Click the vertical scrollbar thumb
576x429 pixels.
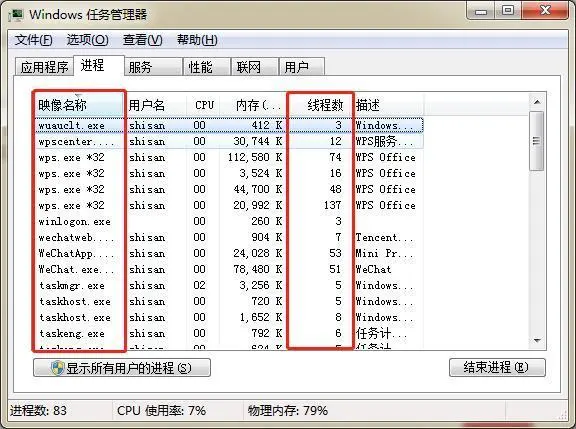[x=537, y=141]
